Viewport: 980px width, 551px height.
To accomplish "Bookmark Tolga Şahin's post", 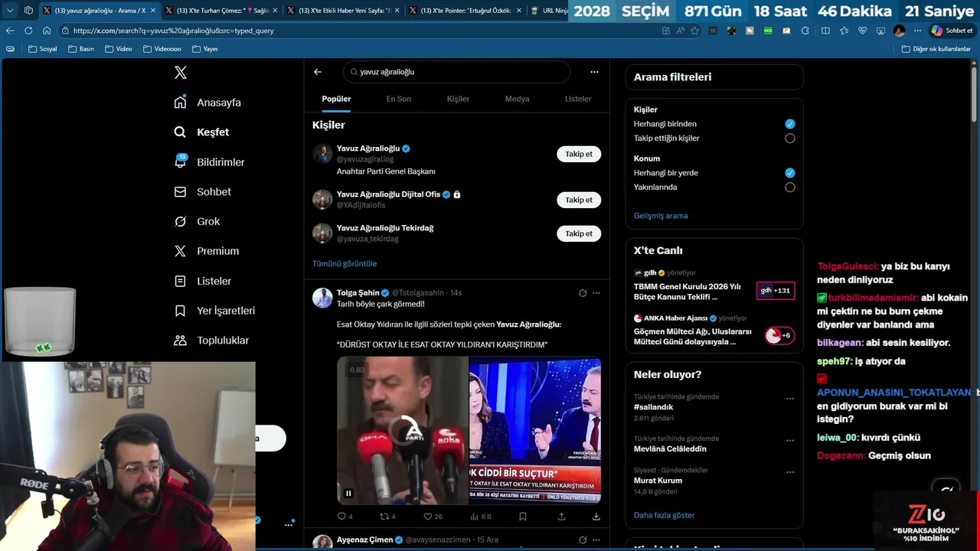I will coord(523,517).
